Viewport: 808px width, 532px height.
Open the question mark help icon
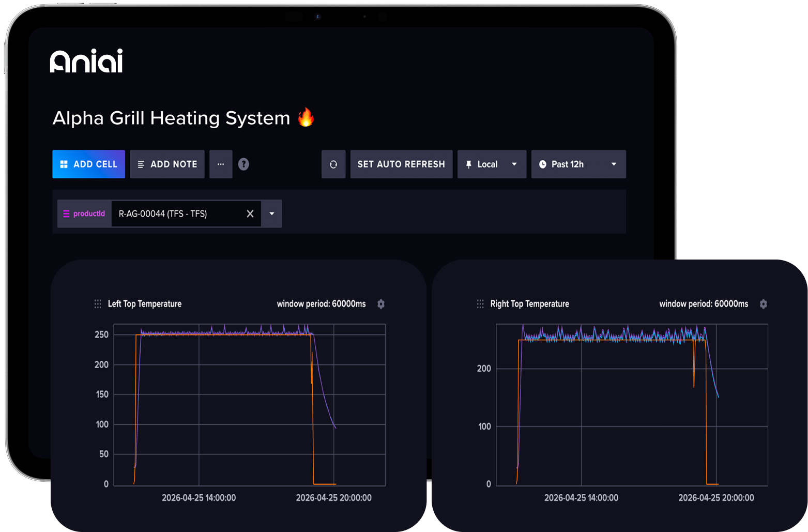243,164
